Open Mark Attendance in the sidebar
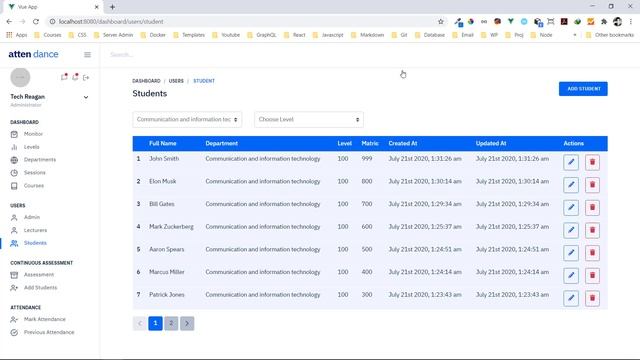 (44, 319)
